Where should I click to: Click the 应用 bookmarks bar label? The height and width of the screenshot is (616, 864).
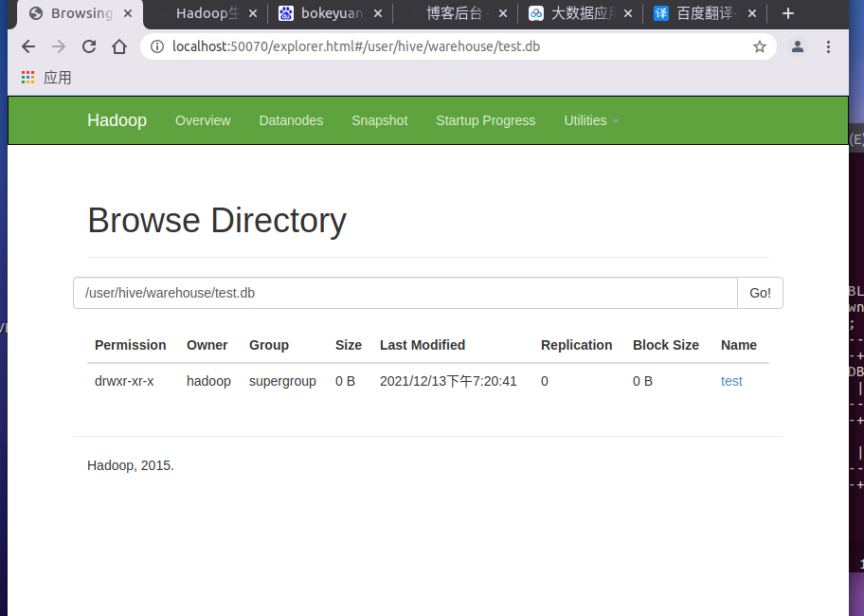coord(57,78)
